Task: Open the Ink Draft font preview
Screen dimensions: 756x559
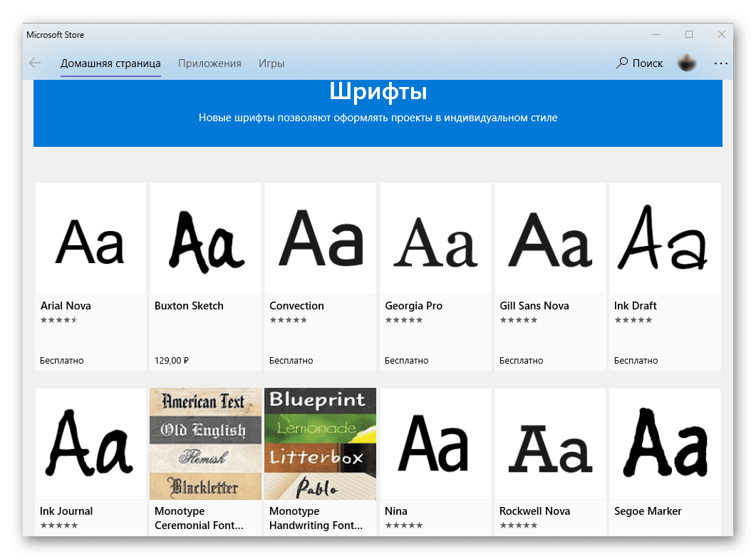Action: coord(665,238)
